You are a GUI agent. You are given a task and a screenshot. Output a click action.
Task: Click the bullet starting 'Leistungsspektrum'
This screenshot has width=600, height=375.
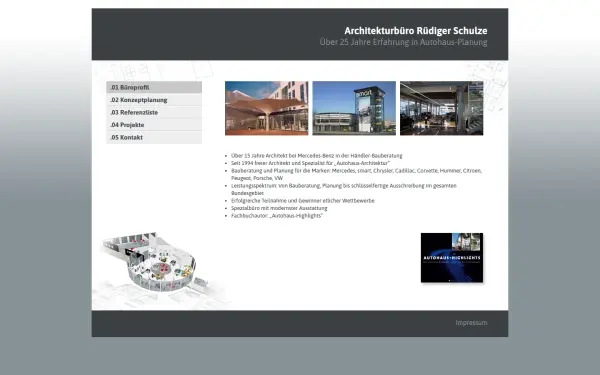[344, 189]
